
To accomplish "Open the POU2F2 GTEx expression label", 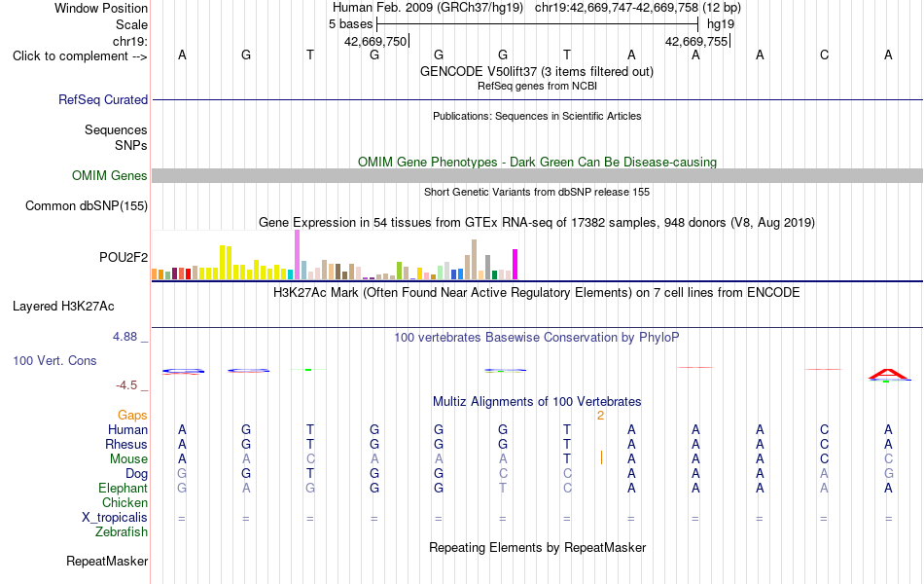I will click(x=124, y=257).
